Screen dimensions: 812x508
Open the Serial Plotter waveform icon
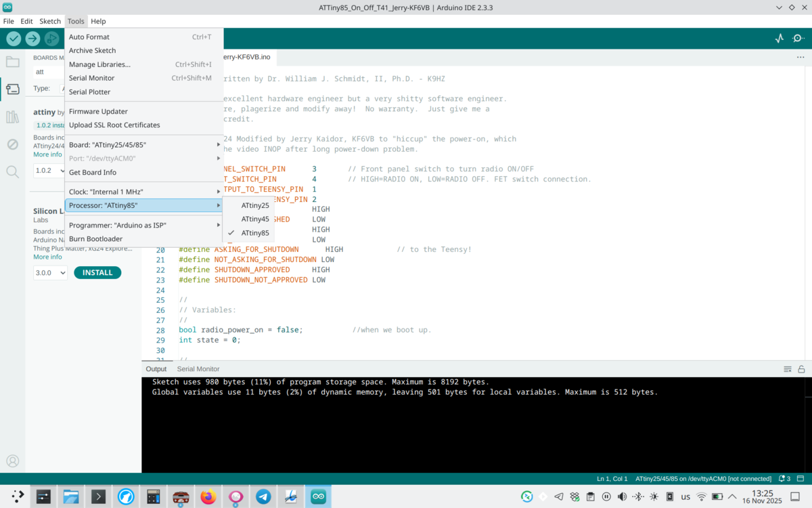coord(780,39)
